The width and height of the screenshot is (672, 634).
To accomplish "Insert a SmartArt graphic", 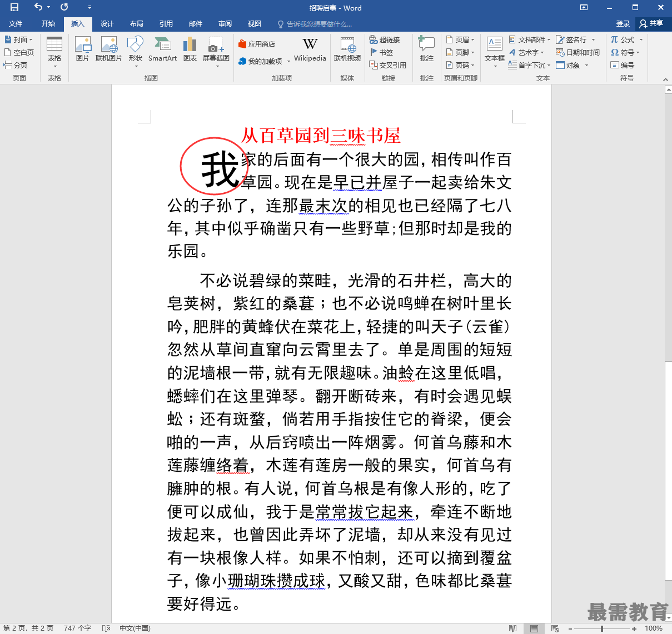I will [x=162, y=49].
